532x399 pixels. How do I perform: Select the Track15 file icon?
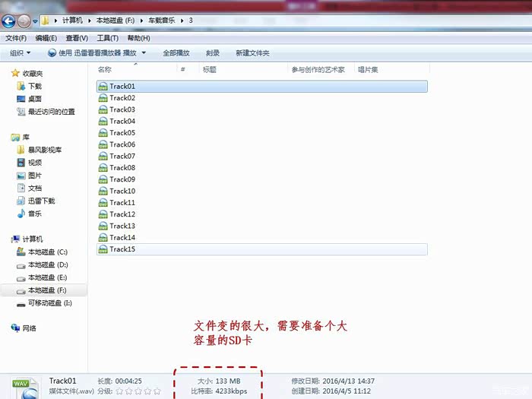103,249
